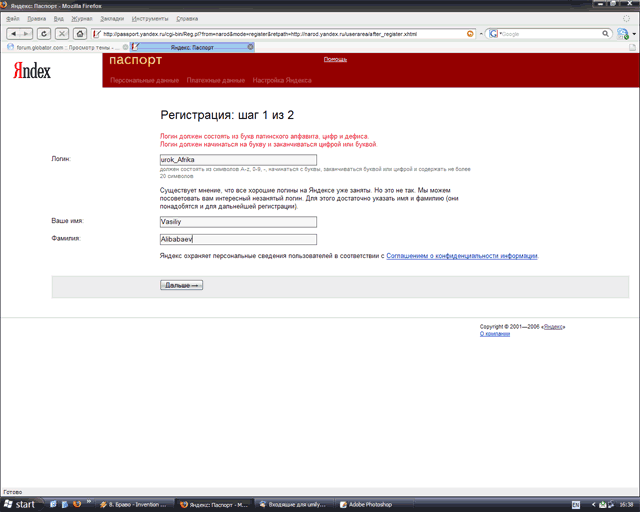Open the Windows start button
The image size is (640, 512).
[20, 505]
